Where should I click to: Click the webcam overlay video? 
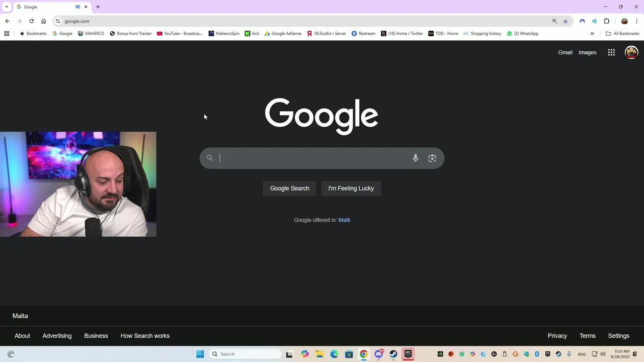78,184
